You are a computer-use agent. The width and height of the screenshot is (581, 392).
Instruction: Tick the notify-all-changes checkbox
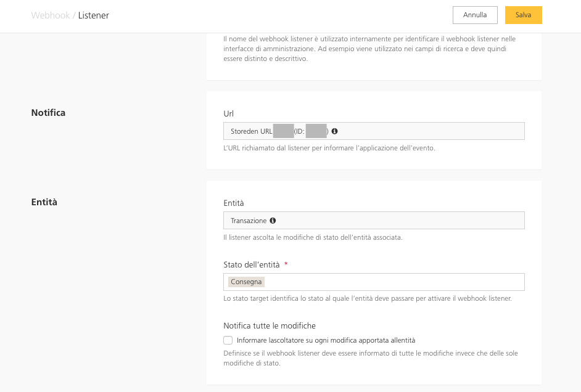228,340
